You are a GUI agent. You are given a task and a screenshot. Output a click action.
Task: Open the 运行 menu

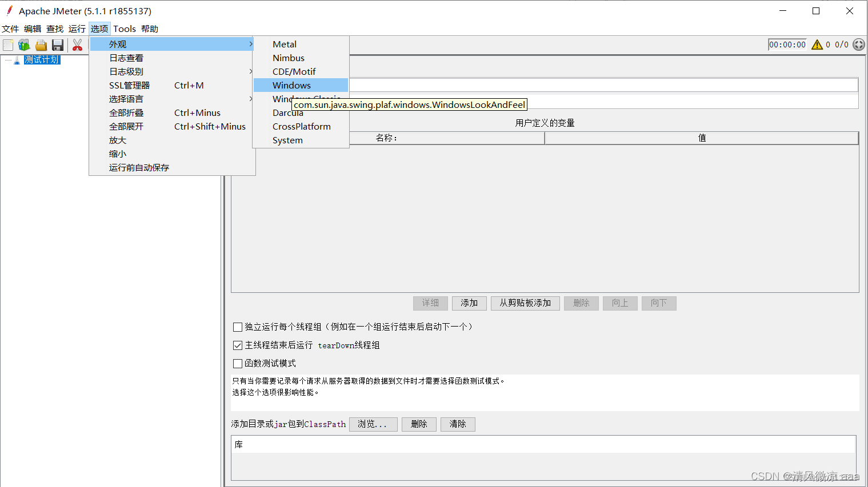pos(77,29)
